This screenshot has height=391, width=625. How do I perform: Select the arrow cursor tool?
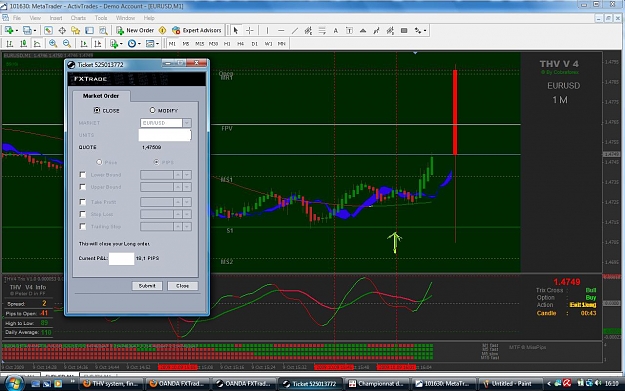[236, 30]
